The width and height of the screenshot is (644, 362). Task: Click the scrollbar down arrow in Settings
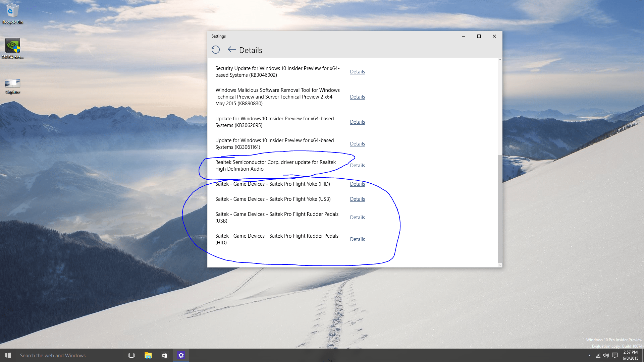500,265
